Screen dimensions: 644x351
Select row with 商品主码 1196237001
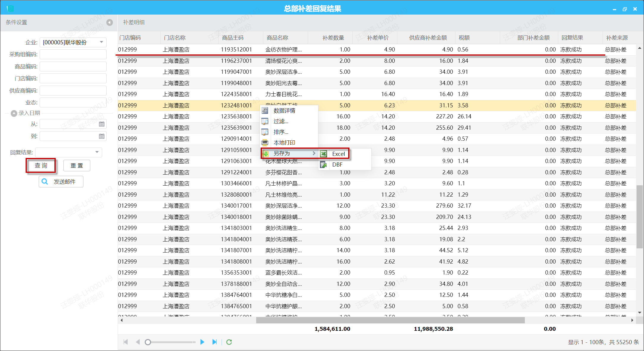[377, 61]
